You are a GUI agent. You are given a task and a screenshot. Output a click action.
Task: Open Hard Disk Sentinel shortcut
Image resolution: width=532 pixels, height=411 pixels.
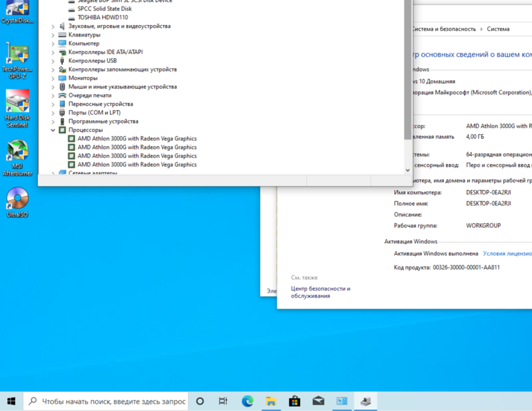click(x=17, y=106)
